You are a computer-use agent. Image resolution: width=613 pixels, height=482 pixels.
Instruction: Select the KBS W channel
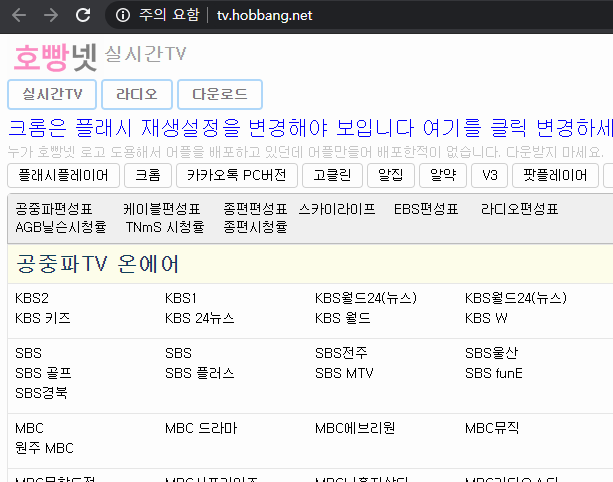coord(486,318)
